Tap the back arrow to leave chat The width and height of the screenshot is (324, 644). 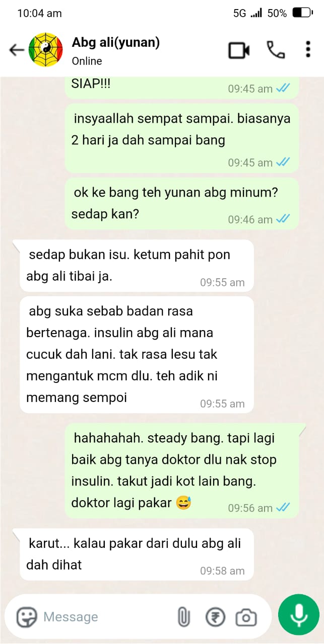point(17,50)
